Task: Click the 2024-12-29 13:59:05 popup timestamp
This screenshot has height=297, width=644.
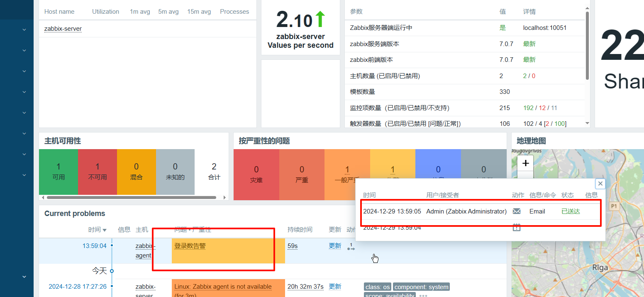Action: [392, 211]
